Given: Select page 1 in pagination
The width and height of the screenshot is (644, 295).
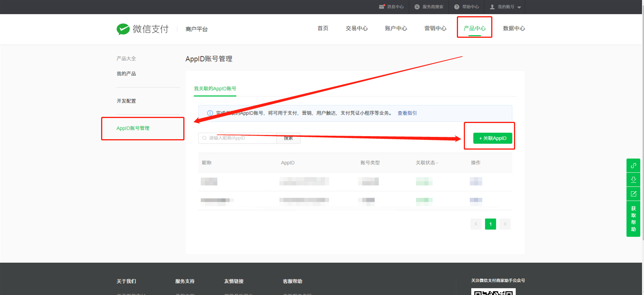Looking at the screenshot, I should (x=490, y=224).
